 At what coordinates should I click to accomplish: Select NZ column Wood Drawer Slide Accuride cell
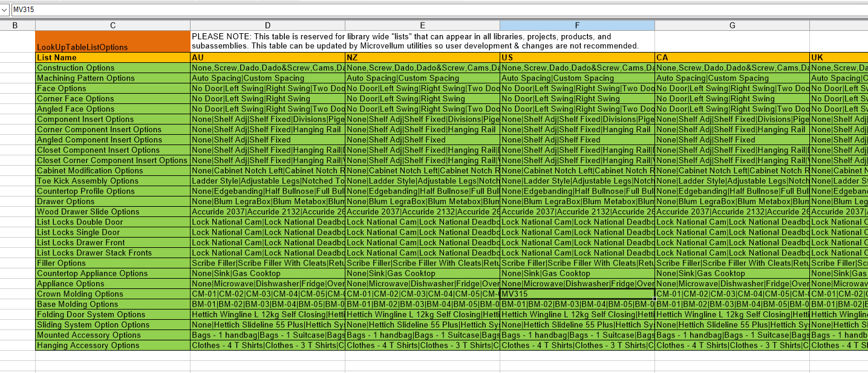click(422, 212)
